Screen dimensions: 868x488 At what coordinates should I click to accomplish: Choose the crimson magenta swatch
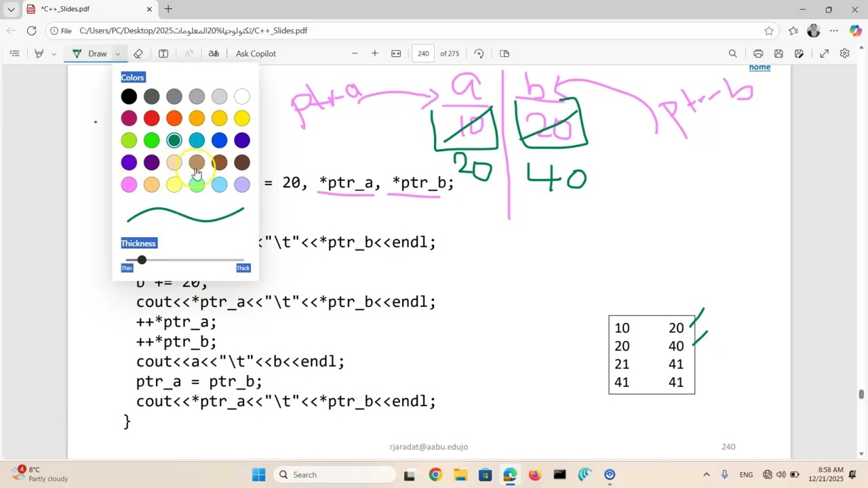click(129, 119)
